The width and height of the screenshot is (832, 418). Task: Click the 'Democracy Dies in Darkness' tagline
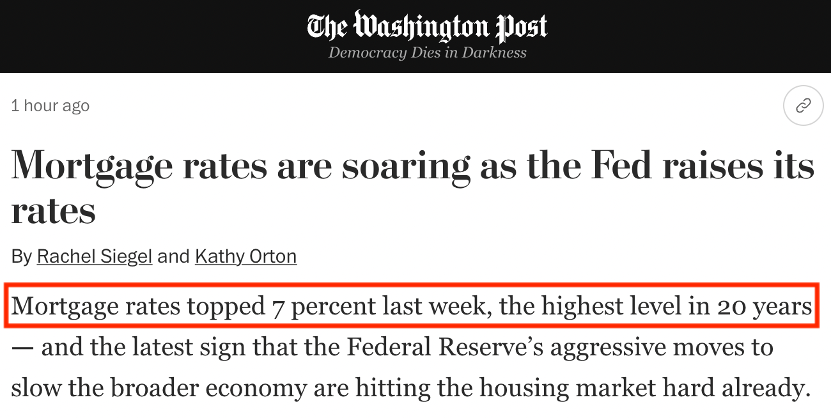(427, 53)
